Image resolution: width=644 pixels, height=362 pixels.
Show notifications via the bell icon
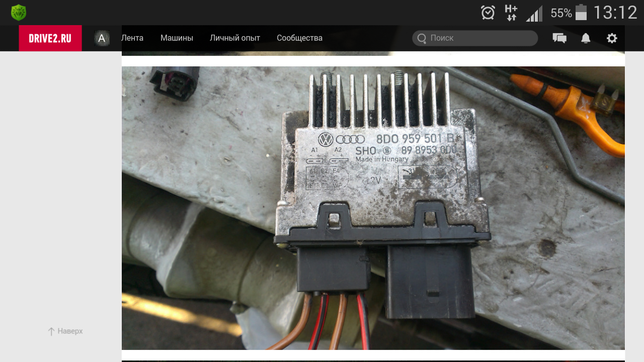586,38
